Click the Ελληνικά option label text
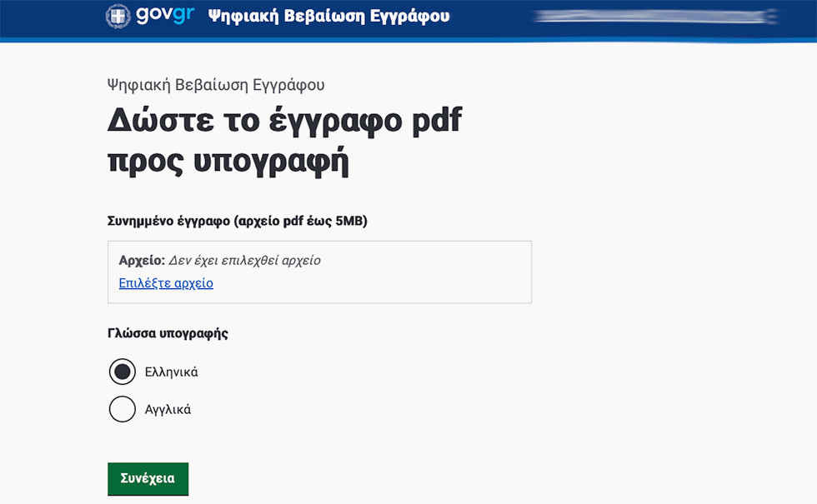 pos(171,372)
